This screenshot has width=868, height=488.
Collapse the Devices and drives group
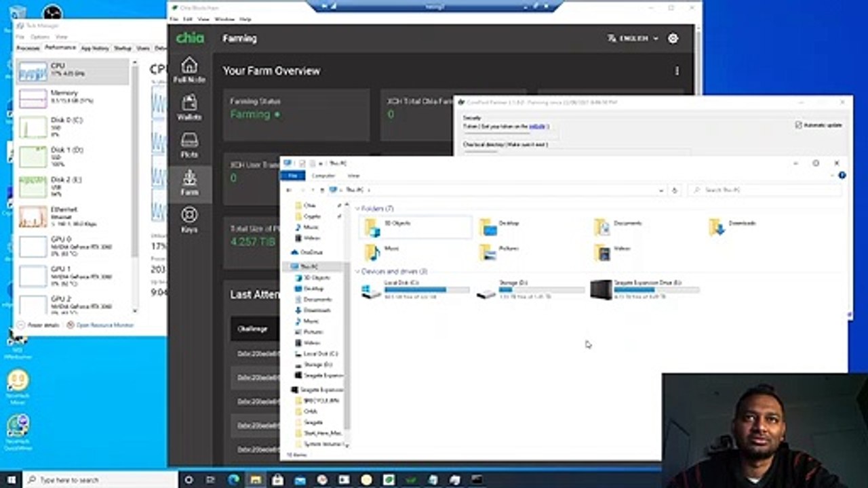coord(358,272)
